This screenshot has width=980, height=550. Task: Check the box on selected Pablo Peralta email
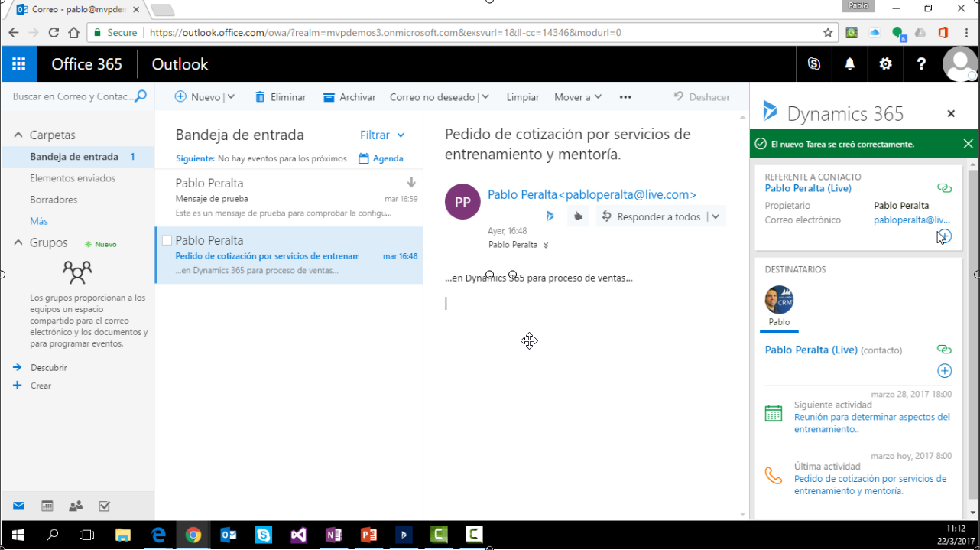point(167,241)
